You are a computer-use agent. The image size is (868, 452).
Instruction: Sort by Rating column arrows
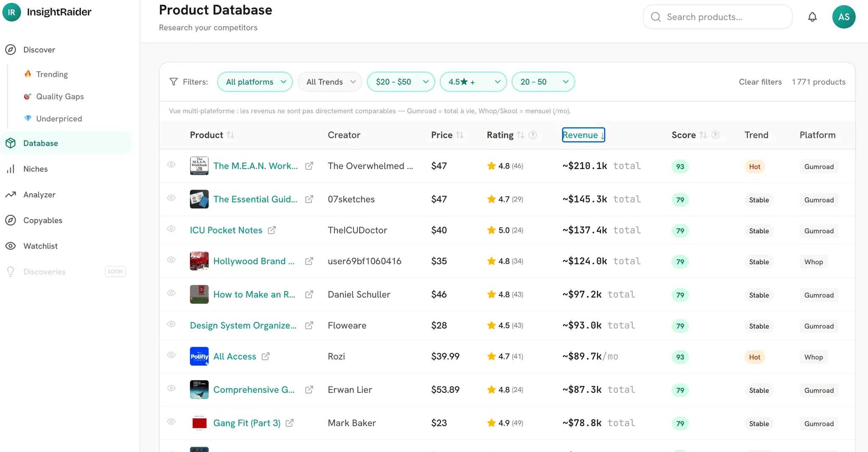pyautogui.click(x=520, y=135)
